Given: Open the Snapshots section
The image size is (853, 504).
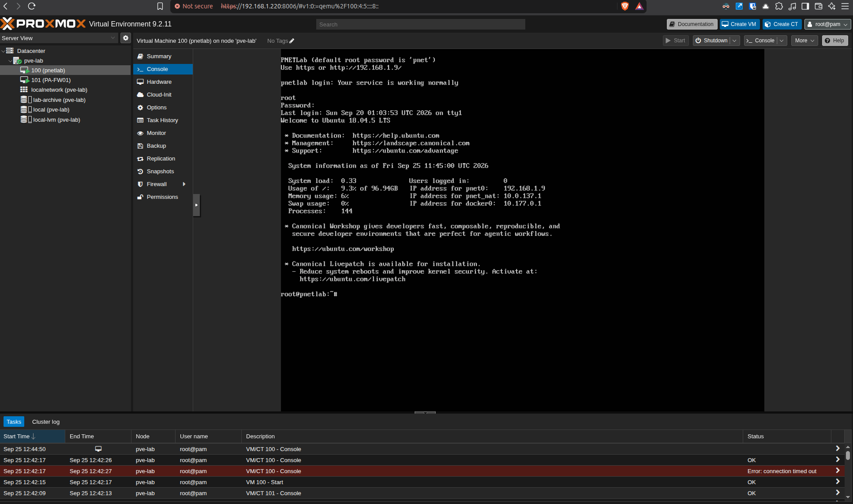Looking at the screenshot, I should tap(163, 172).
